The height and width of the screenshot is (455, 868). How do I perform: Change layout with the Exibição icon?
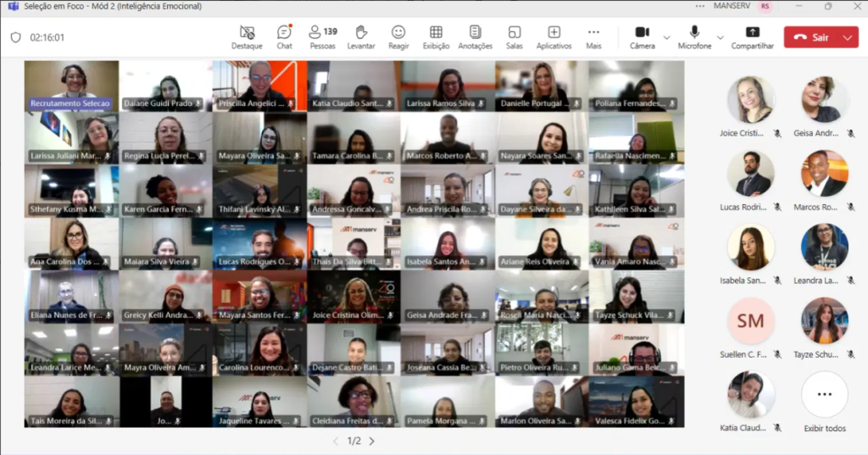click(x=436, y=37)
